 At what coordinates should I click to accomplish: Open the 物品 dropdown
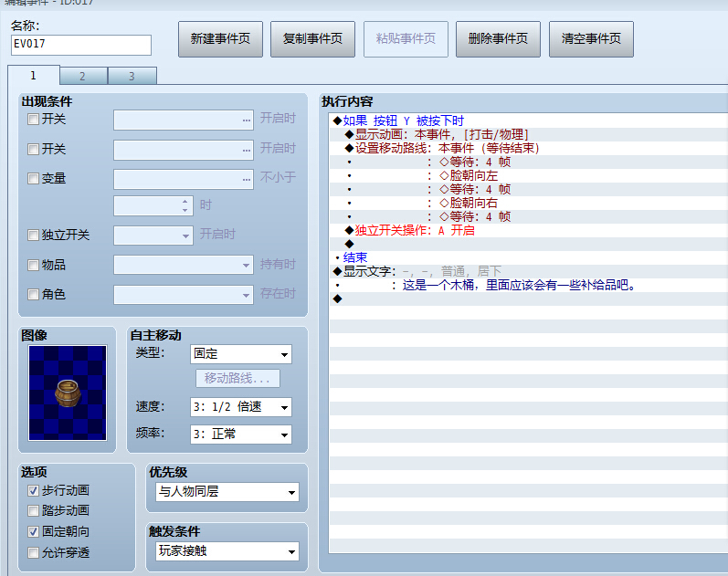(x=184, y=265)
